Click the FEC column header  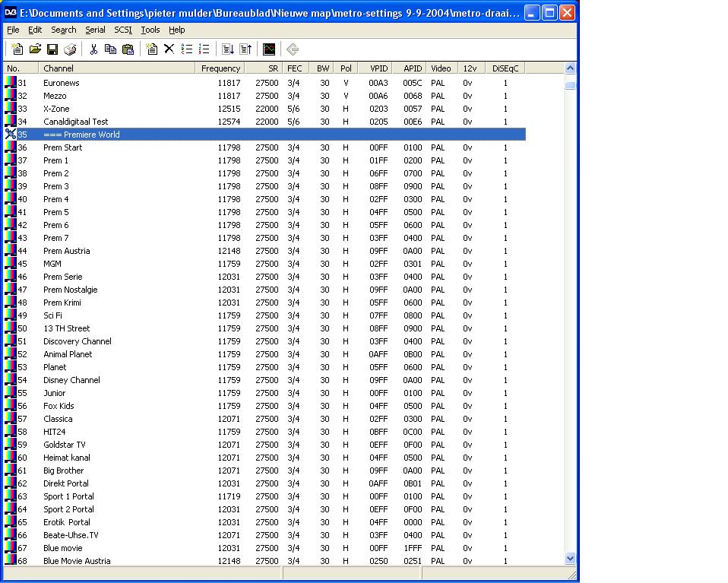pyautogui.click(x=296, y=68)
